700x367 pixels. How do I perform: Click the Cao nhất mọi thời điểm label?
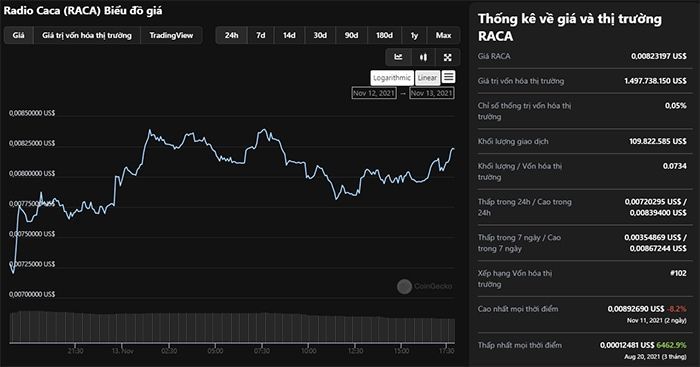click(x=518, y=309)
